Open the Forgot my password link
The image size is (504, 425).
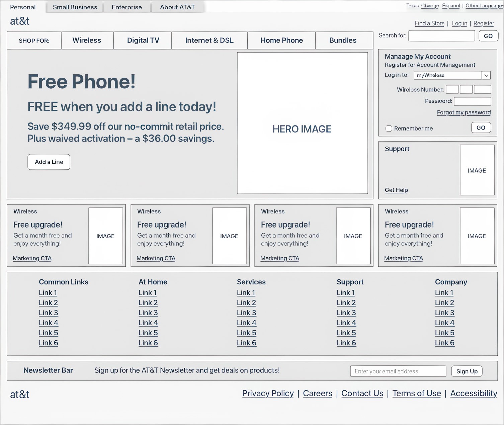(x=464, y=112)
